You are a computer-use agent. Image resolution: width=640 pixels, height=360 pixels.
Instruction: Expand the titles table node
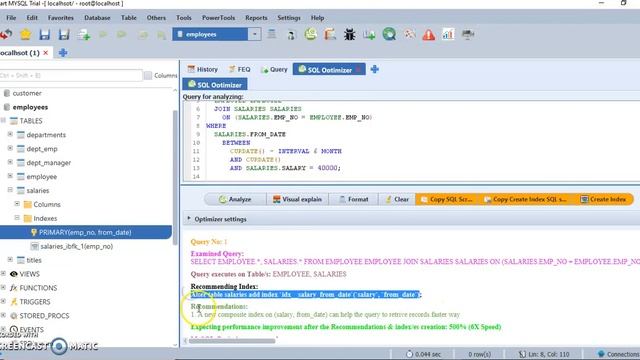point(10,259)
